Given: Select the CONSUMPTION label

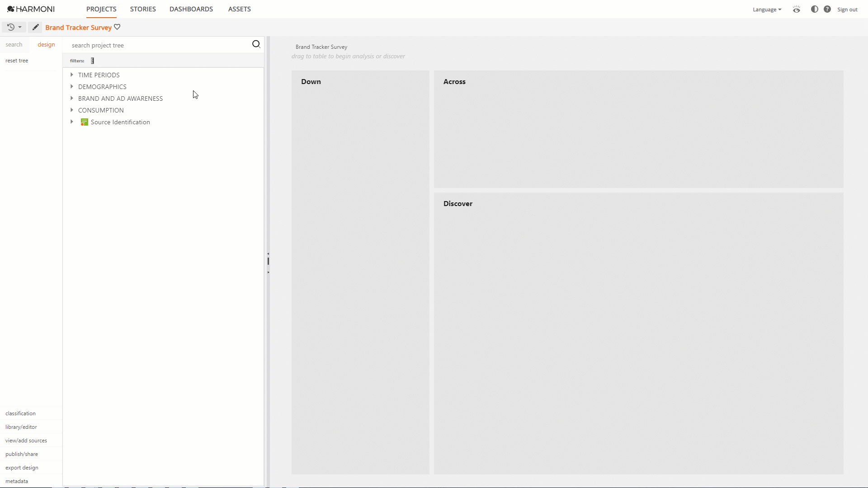Looking at the screenshot, I should pyautogui.click(x=101, y=110).
